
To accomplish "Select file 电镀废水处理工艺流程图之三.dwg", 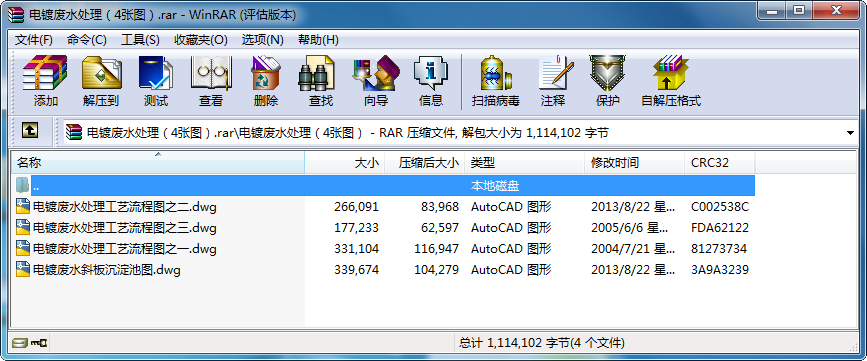I will click(124, 228).
